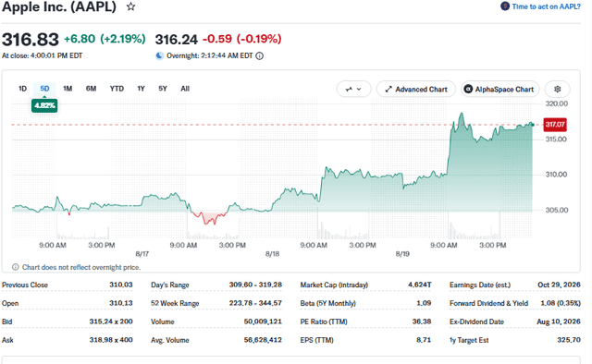592x364 pixels.
Task: Open the AlphaSpace Chart
Action: [499, 90]
